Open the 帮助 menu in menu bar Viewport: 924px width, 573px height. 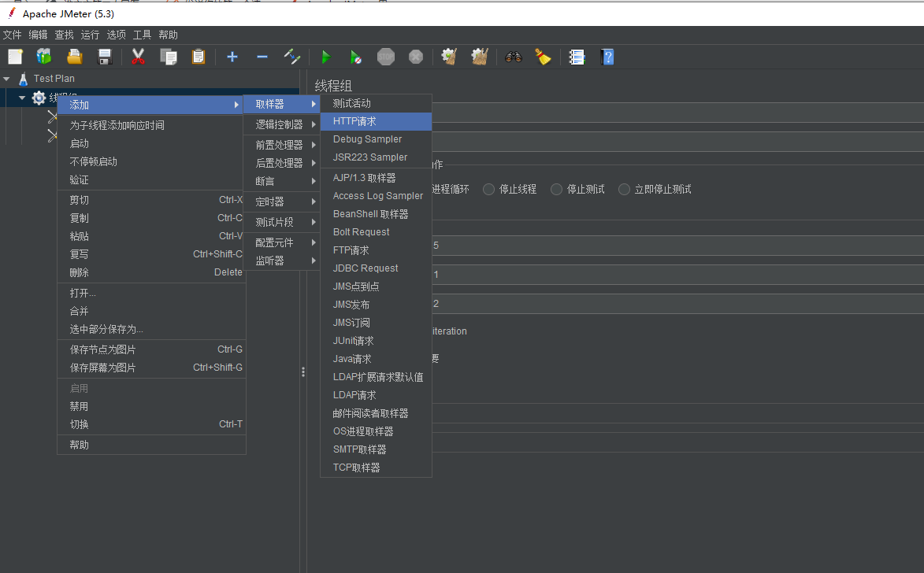[168, 35]
